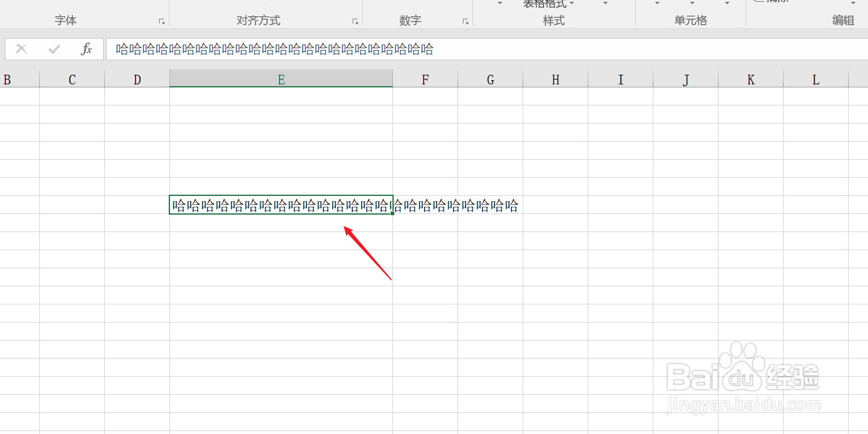
Task: Click the first icon in the 单元格 group
Action: coord(656,3)
